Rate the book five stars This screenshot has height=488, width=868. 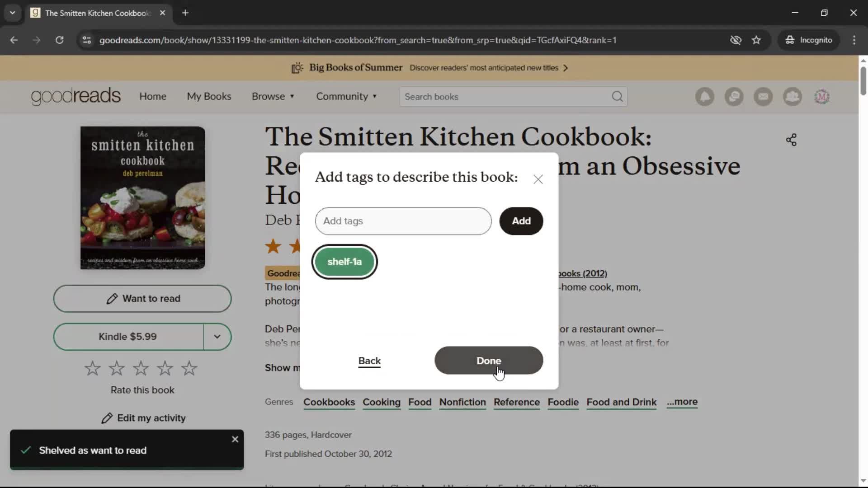189,368
